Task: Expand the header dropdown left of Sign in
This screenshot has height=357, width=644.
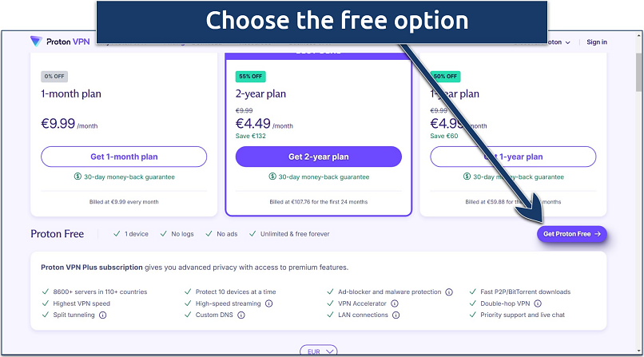Action: pyautogui.click(x=558, y=42)
